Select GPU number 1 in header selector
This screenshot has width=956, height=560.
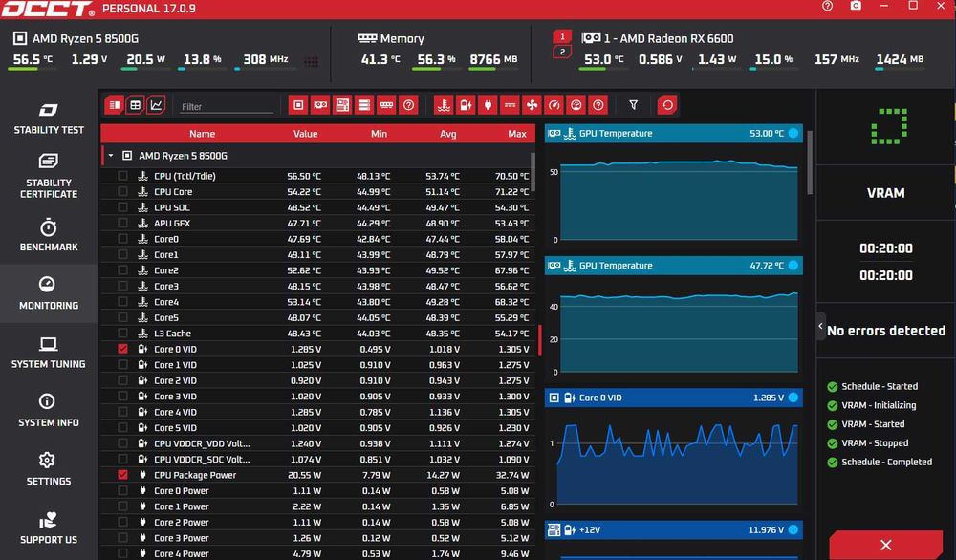coord(562,36)
